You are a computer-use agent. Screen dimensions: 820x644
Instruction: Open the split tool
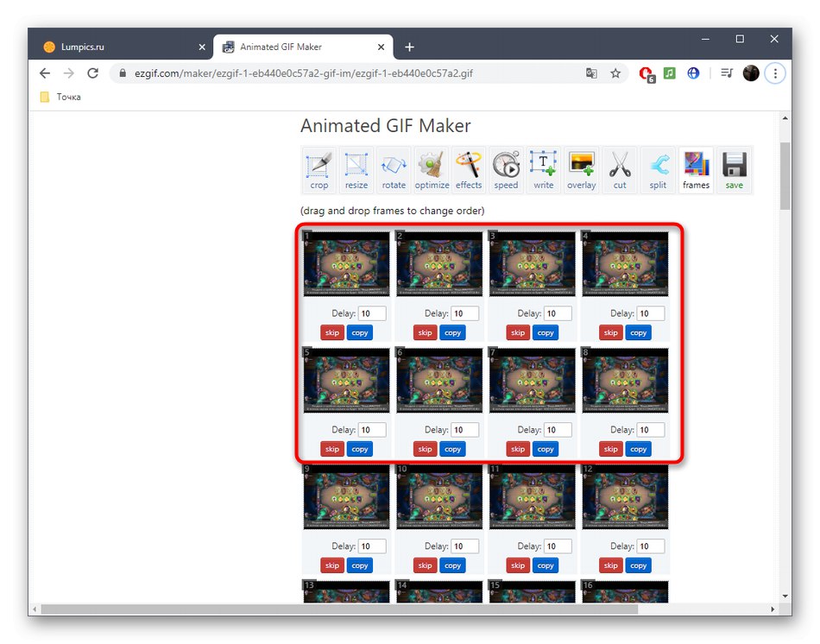tap(658, 170)
